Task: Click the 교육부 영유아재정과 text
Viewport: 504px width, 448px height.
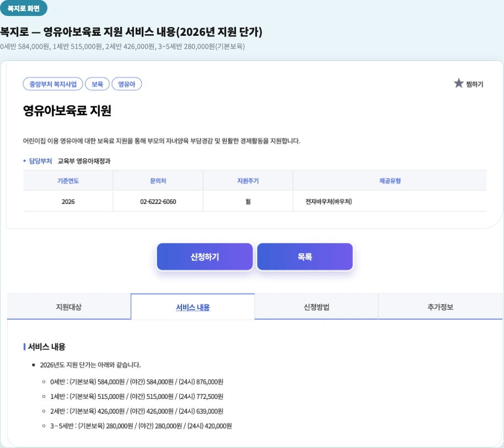Action: point(84,161)
